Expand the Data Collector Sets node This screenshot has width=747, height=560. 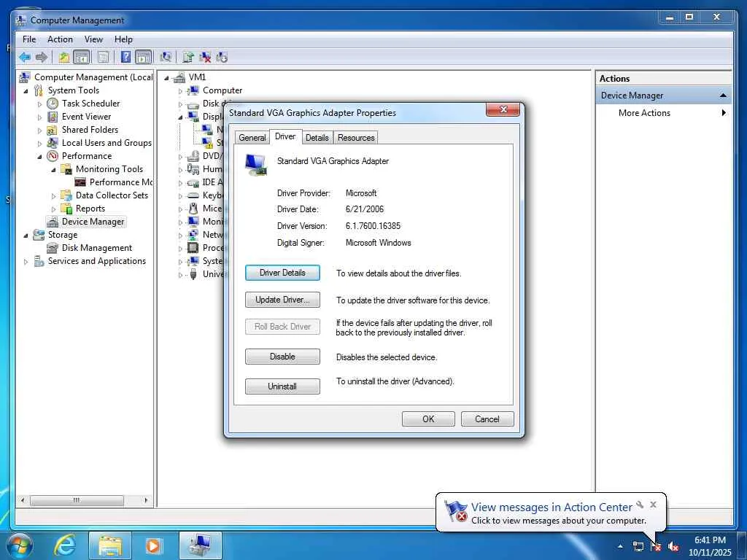(x=53, y=195)
